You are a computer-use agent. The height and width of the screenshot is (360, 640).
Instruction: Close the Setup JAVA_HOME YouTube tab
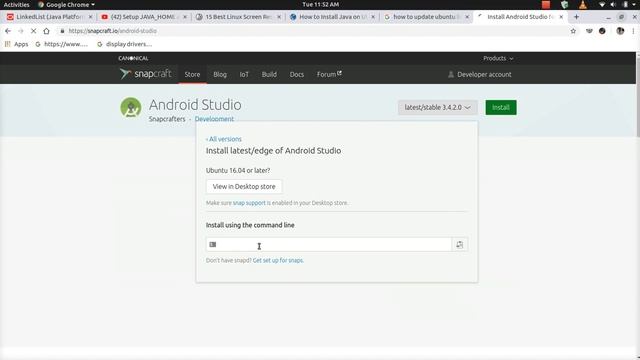click(x=184, y=17)
